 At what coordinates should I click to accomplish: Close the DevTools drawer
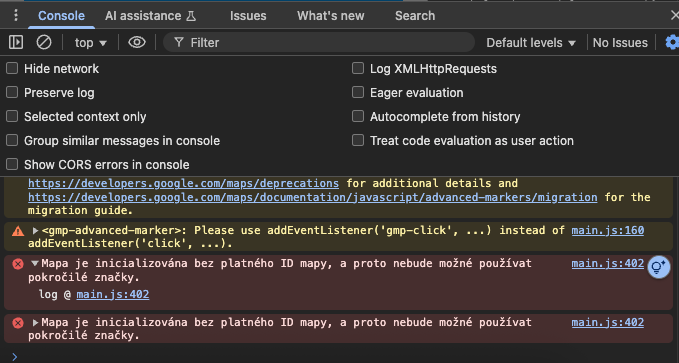click(674, 16)
